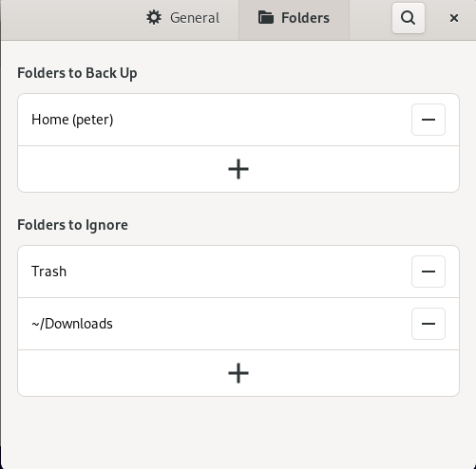Add a folder to ignore via plus

coord(238,373)
